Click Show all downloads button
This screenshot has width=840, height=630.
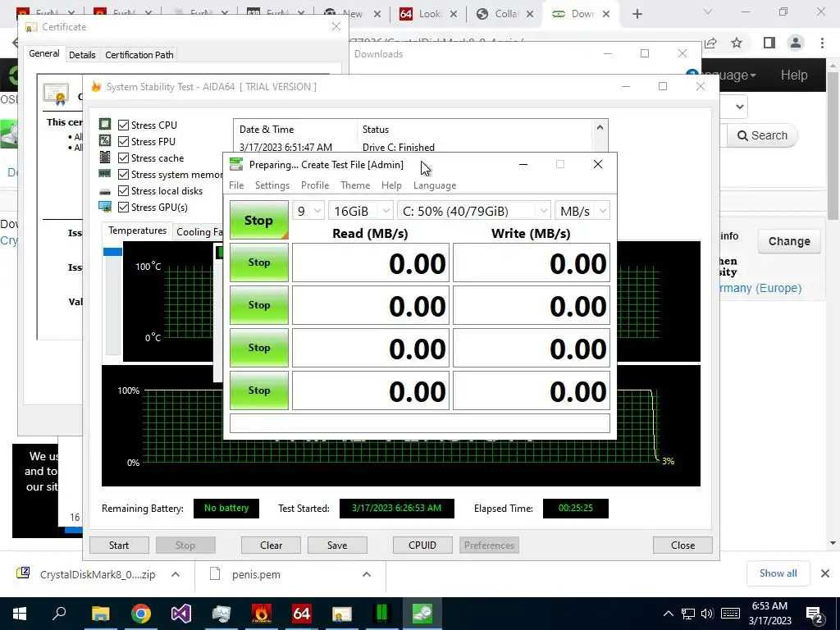click(x=778, y=573)
